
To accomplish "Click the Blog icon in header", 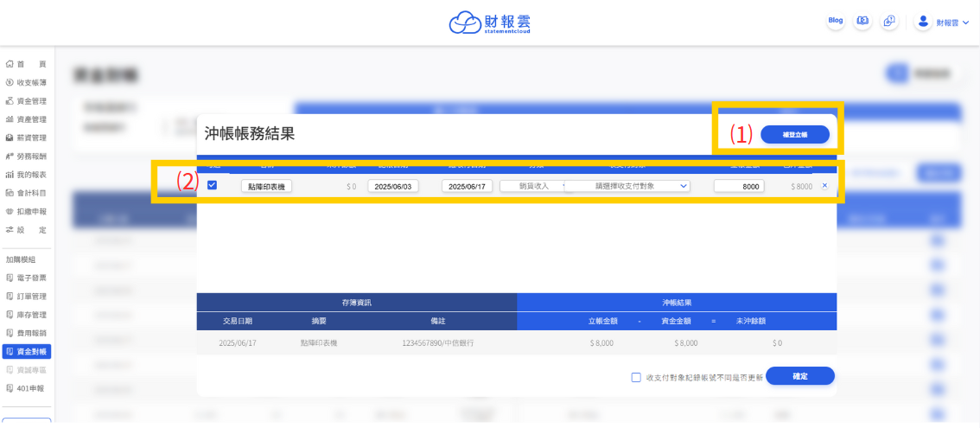I will coord(835,21).
